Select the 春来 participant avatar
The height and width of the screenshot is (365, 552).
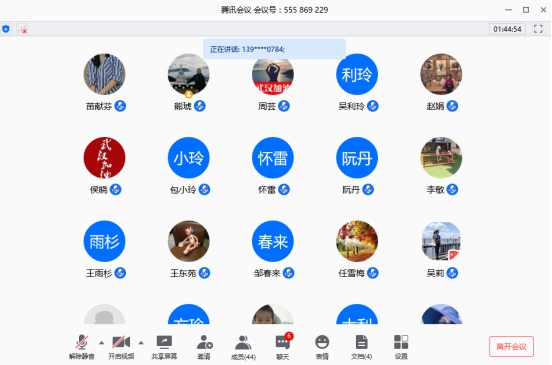[x=272, y=241]
